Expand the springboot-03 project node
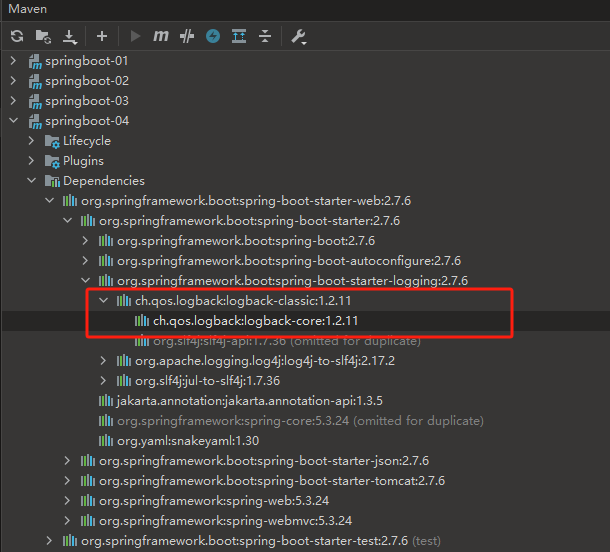 point(13,101)
